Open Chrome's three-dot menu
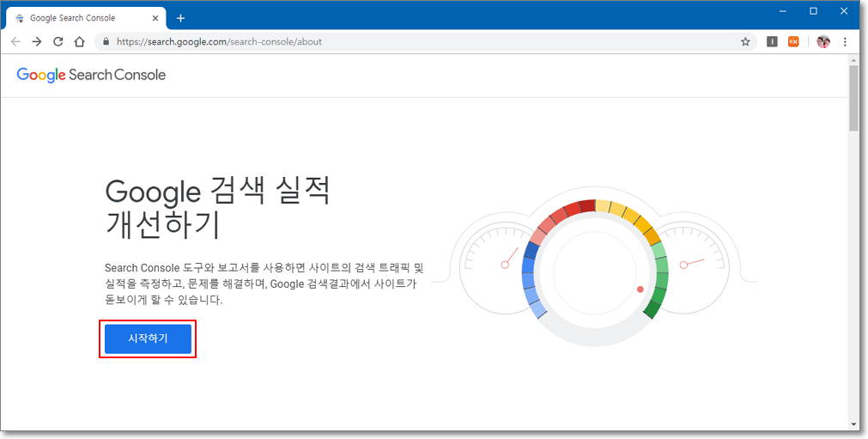868x439 pixels. click(x=845, y=41)
